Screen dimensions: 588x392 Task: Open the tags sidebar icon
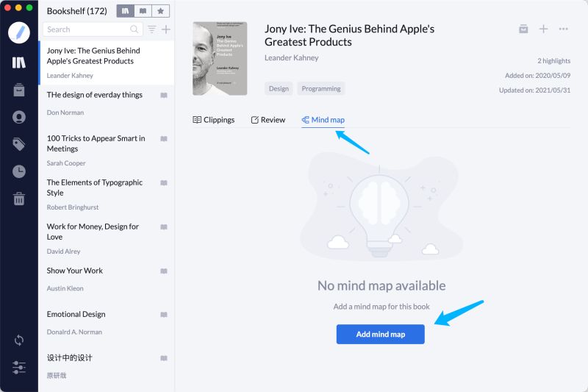[19, 144]
